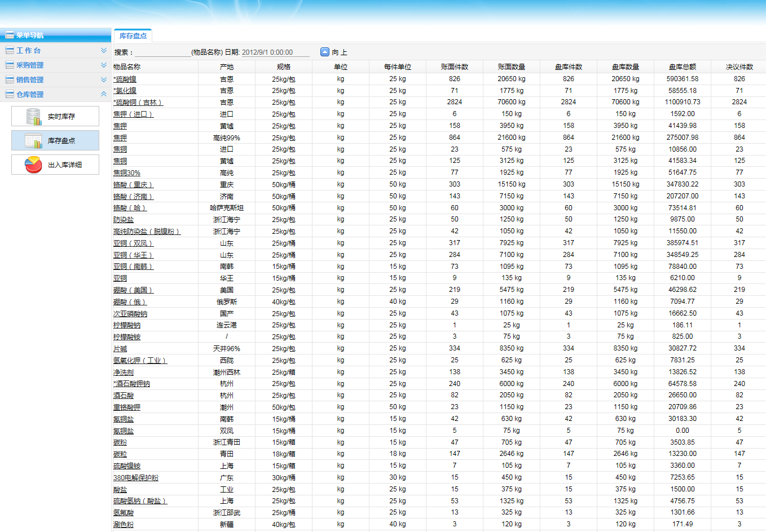Screen dimensions: 766x532
Task: Open the 仓库管理 menu section
Action: [30, 95]
